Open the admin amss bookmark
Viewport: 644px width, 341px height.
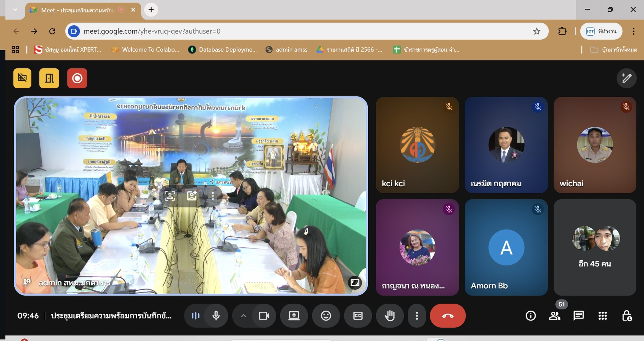pos(287,49)
